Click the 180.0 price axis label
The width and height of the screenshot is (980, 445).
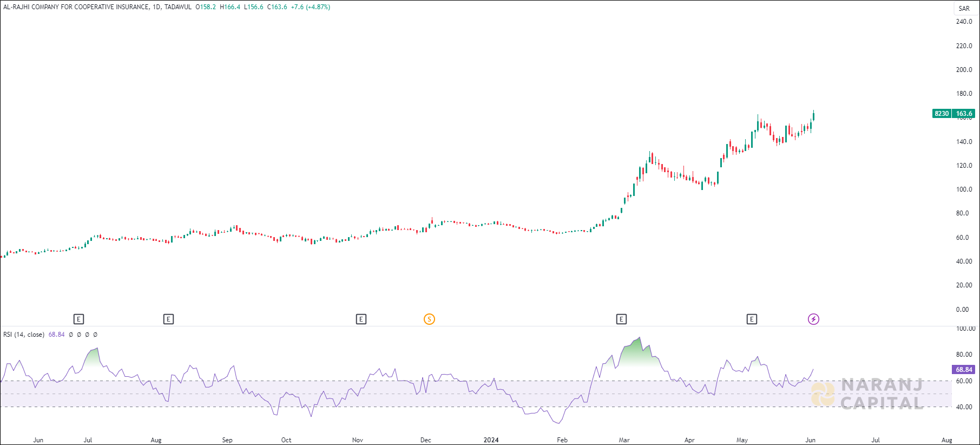[964, 94]
